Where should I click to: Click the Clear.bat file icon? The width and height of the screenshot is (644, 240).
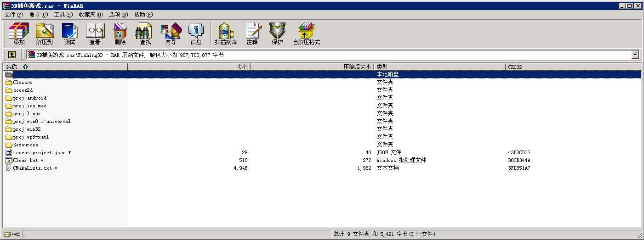(x=9, y=160)
